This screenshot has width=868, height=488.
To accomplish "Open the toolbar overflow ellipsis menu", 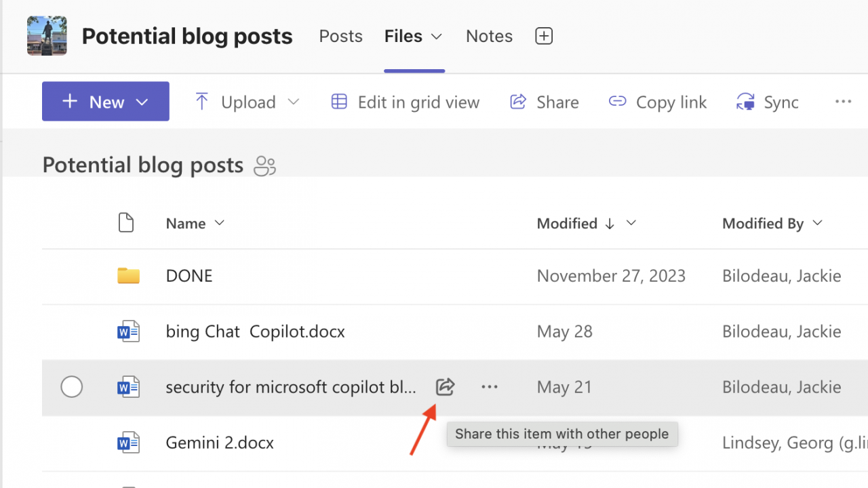I will click(x=843, y=101).
